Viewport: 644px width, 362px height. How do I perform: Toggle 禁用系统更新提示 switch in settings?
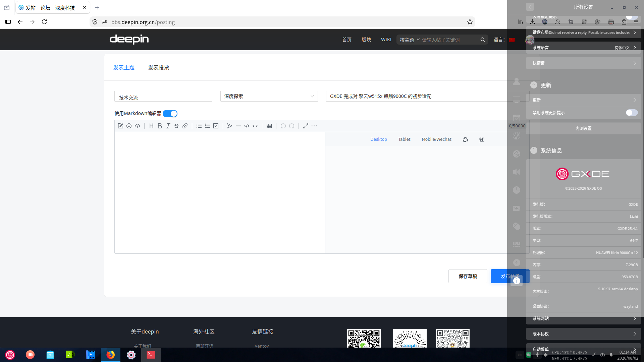[632, 113]
